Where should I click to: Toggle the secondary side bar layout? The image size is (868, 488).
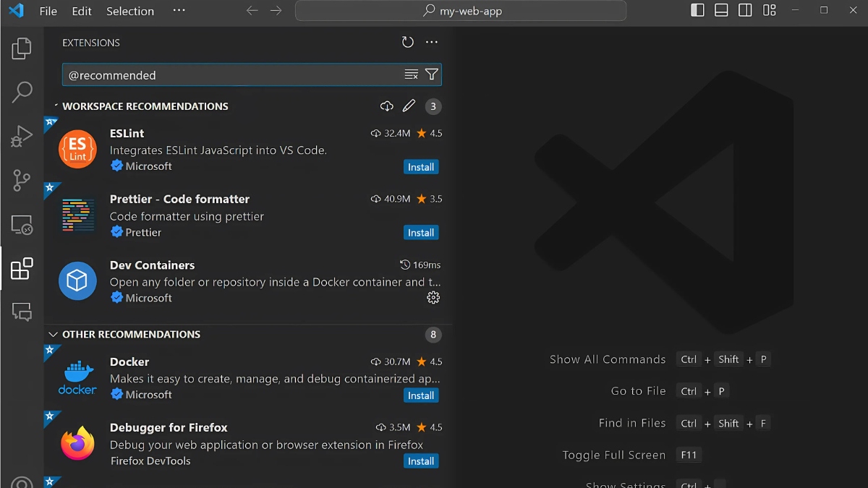click(745, 10)
